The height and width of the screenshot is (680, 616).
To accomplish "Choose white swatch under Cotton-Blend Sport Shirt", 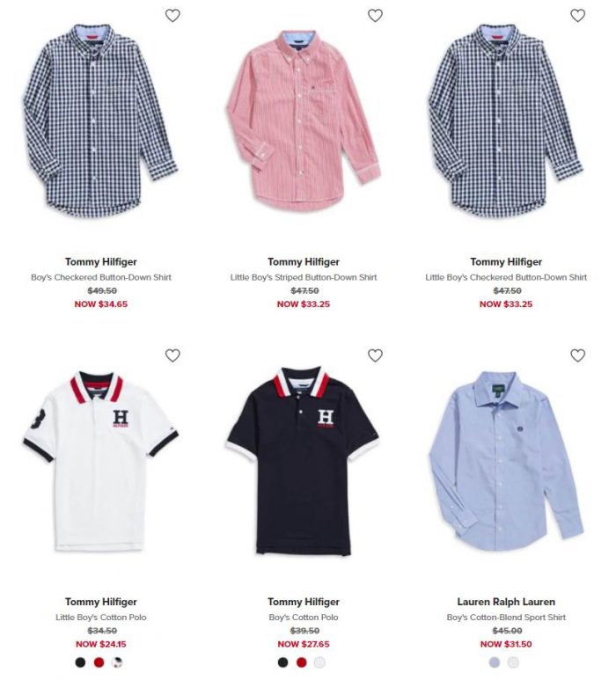I will tap(513, 662).
